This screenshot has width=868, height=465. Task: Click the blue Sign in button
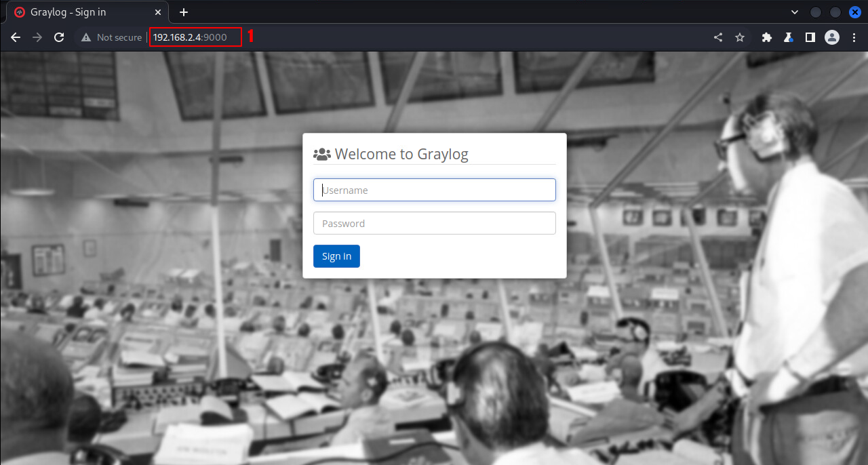coord(336,256)
